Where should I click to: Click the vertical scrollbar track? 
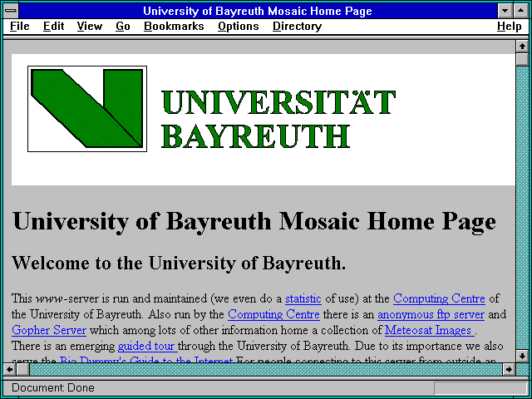522,208
